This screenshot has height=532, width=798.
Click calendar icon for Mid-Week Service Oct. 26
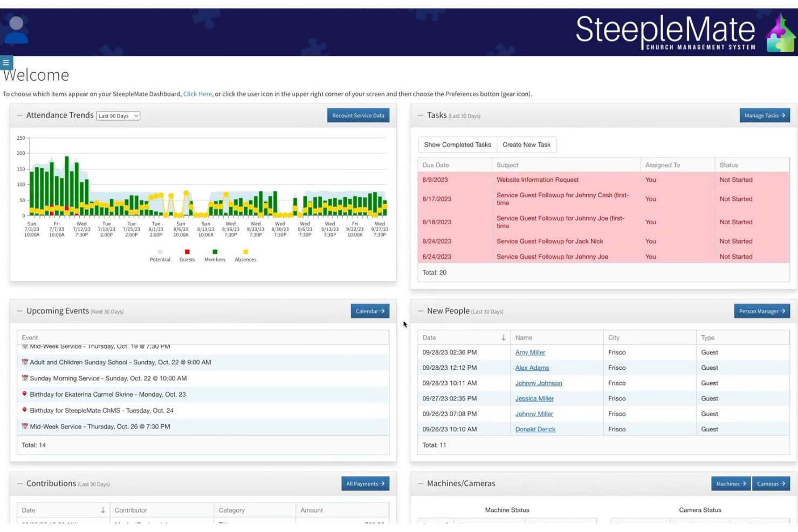25,426
